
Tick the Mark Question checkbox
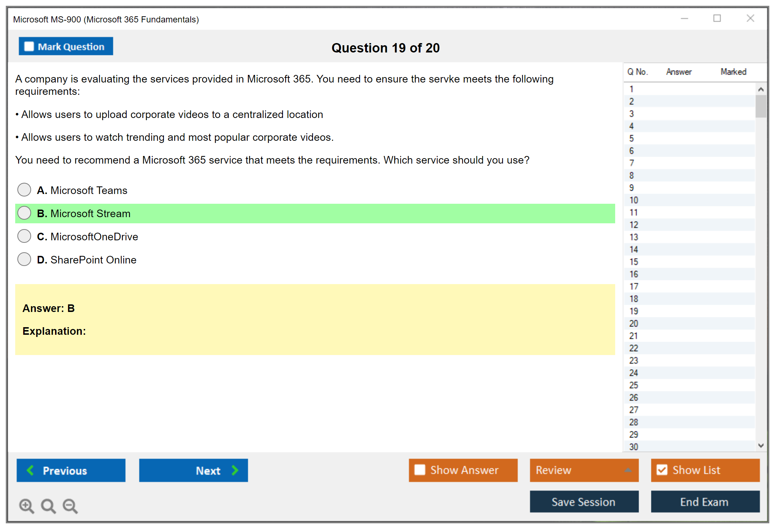[29, 47]
